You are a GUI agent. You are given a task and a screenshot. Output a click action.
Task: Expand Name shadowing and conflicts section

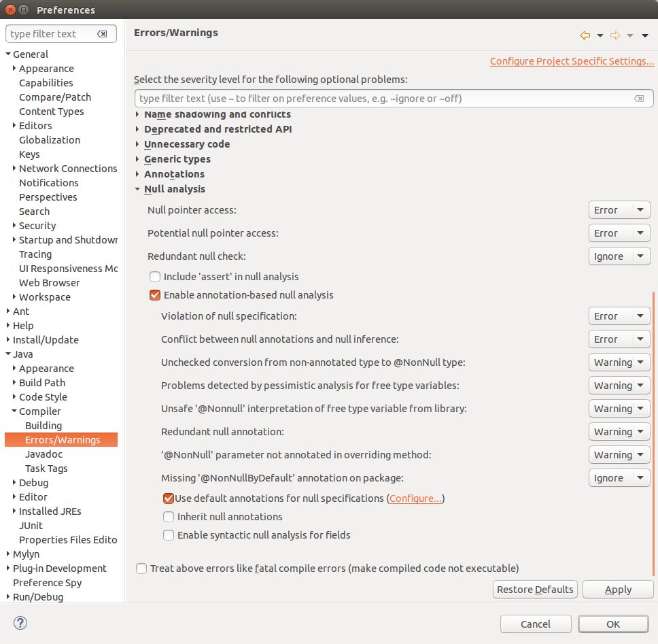click(137, 114)
